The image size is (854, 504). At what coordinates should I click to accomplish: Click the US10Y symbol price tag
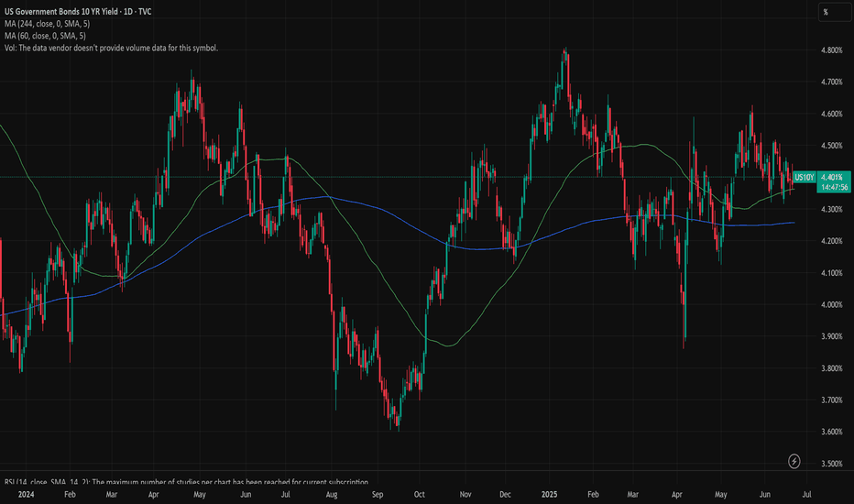[804, 177]
